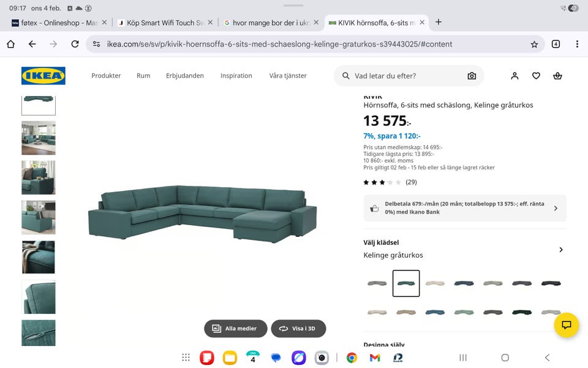Open the yellow chat bubble

(x=566, y=325)
